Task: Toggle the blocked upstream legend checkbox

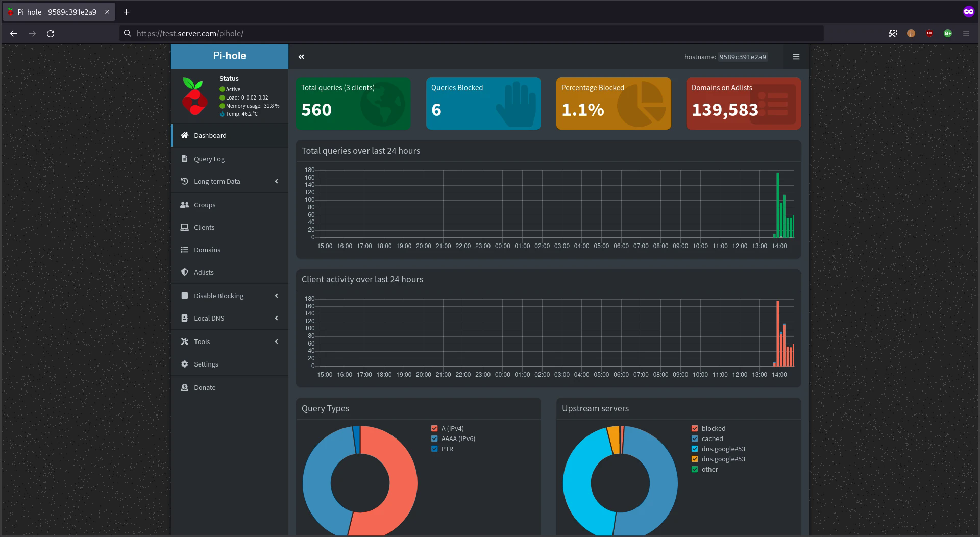Action: (x=695, y=429)
